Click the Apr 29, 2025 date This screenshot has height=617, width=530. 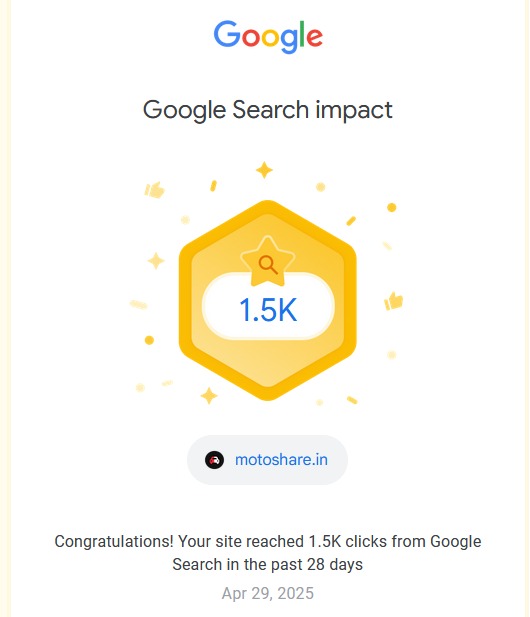pyautogui.click(x=268, y=593)
